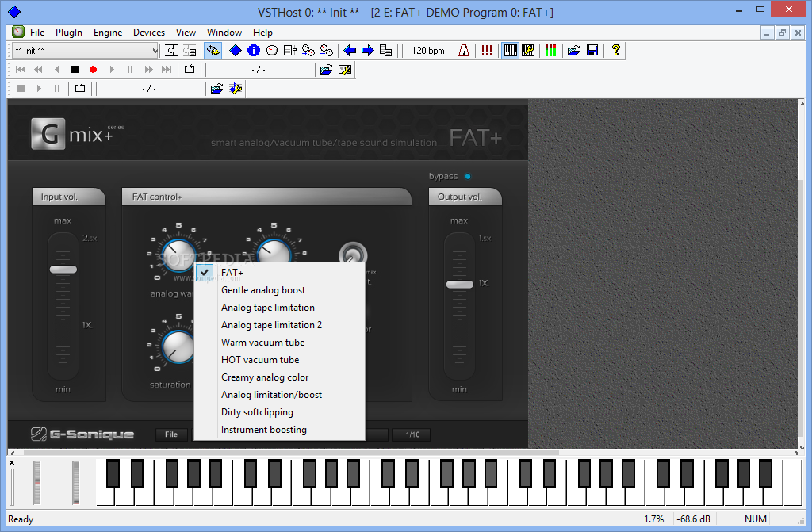Click the red record button
The image size is (812, 532).
coord(94,70)
